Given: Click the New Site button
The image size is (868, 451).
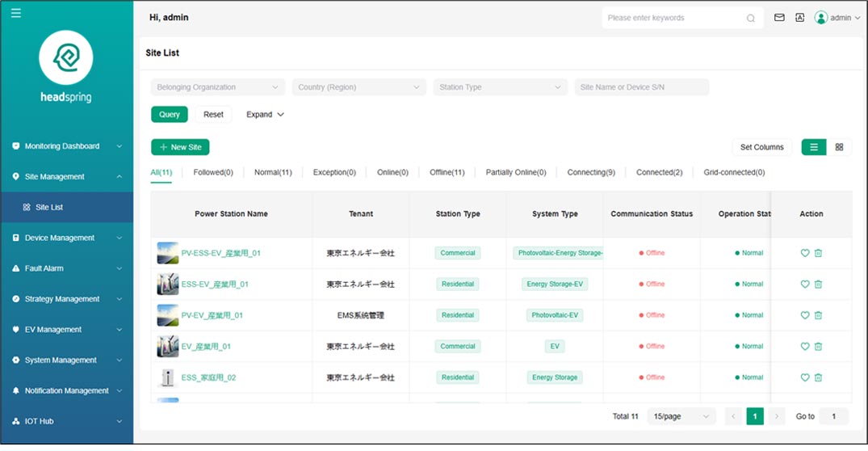Looking at the screenshot, I should coord(180,147).
